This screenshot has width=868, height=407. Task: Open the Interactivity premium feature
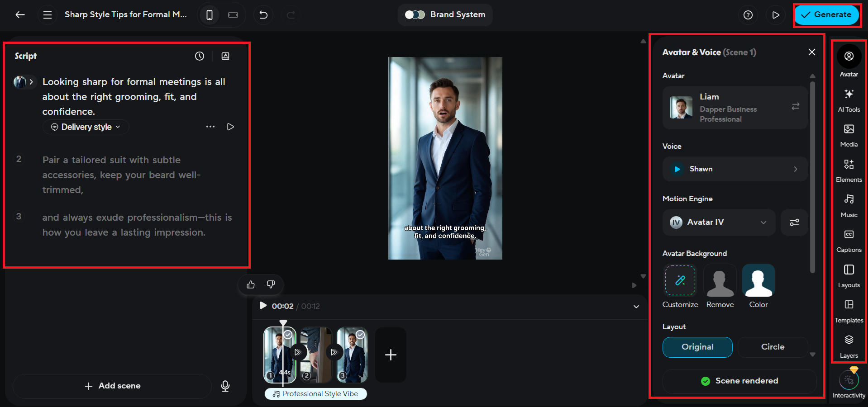tap(849, 383)
